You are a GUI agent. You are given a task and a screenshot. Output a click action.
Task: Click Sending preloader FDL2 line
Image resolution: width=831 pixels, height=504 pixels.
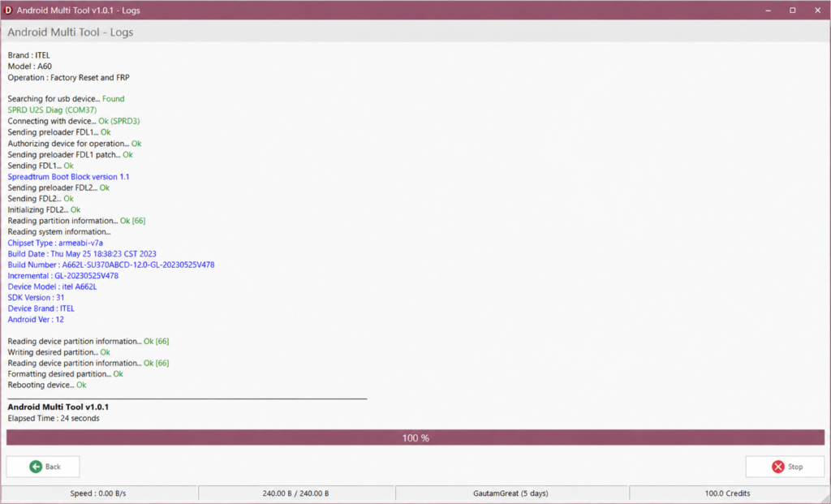click(x=58, y=187)
